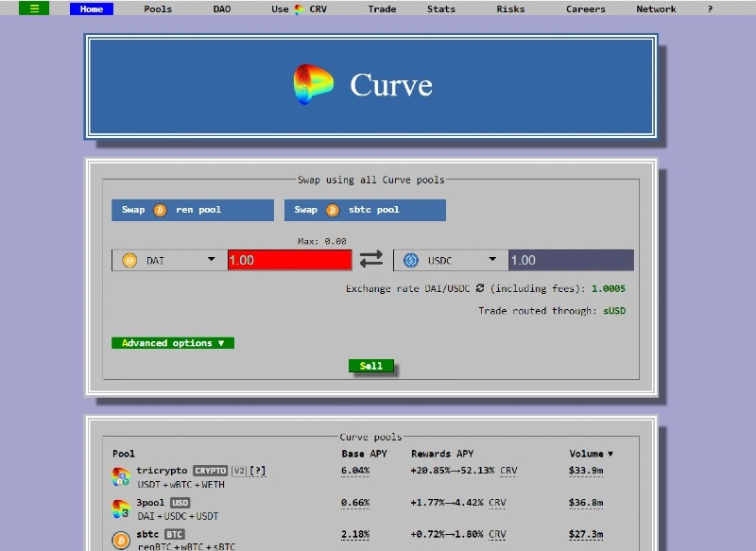Click the Curve title text in banner
The width and height of the screenshot is (756, 551).
tap(391, 85)
